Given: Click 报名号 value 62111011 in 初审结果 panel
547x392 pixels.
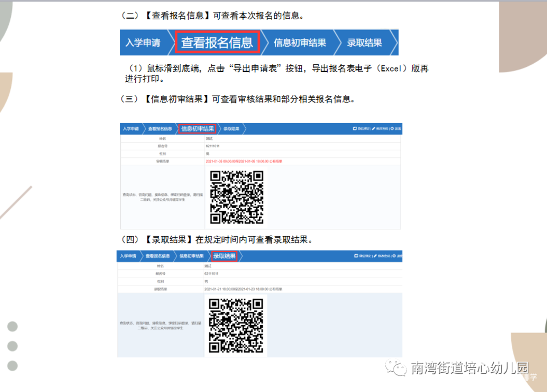Looking at the screenshot, I should point(213,146).
